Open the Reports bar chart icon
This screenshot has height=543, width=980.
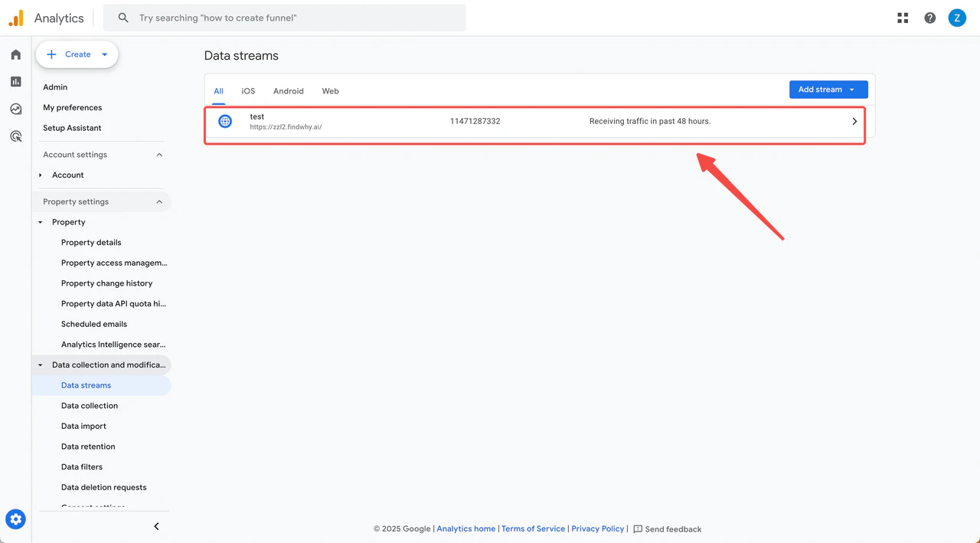click(15, 82)
